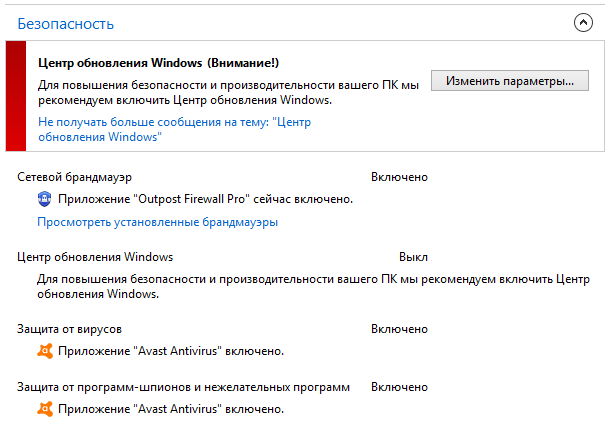Click the recommendation text under Центр обновления Windows Выкл

pyautogui.click(x=313, y=286)
